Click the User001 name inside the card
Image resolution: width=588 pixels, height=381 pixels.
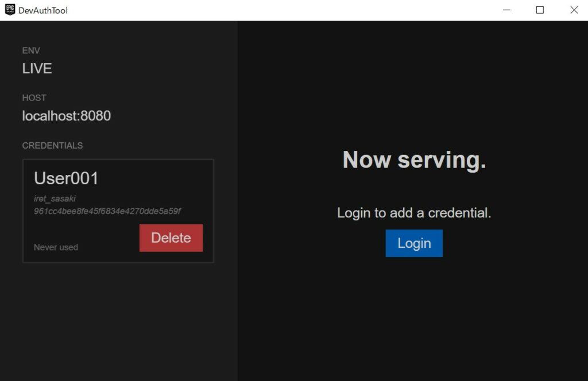point(65,178)
